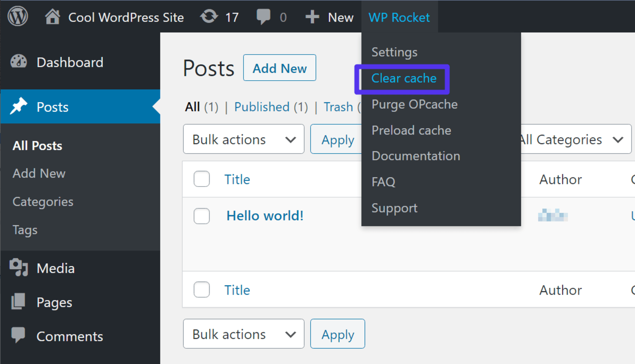Open comments via the speech bubble icon

[263, 16]
